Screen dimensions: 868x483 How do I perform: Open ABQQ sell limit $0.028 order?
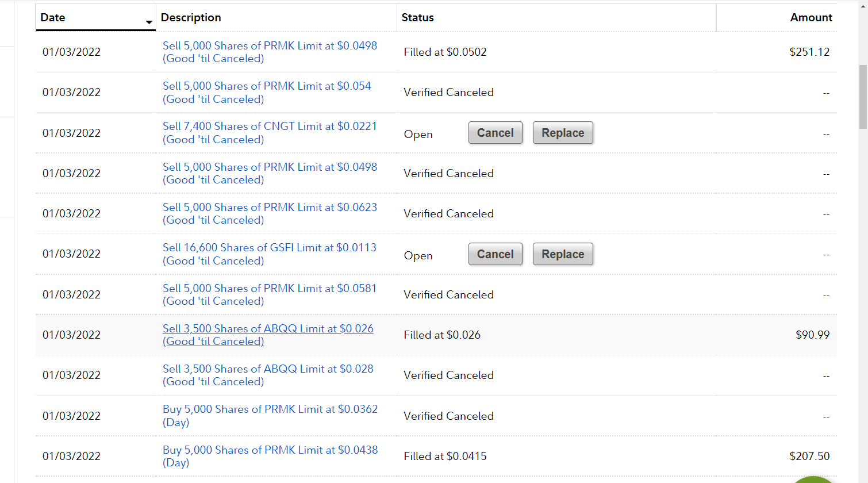pyautogui.click(x=268, y=369)
